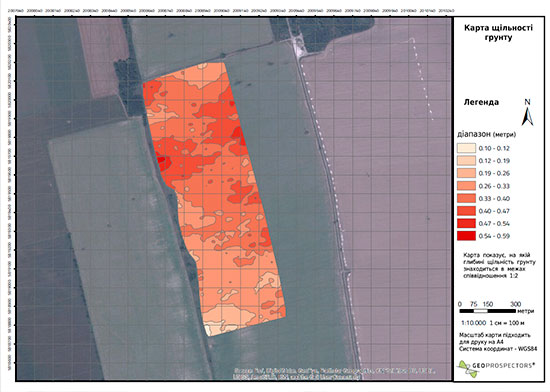Select the 0.33 - 0.40 legend swatch
Screen dimensions: 550x392
(x=466, y=198)
